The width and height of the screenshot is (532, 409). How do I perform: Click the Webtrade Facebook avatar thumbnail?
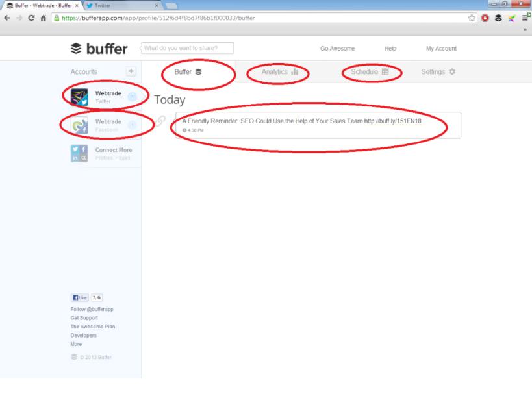pos(79,125)
